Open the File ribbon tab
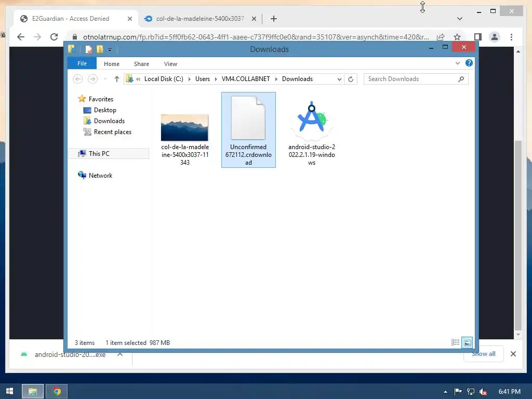Image resolution: width=532 pixels, height=399 pixels. tap(82, 63)
